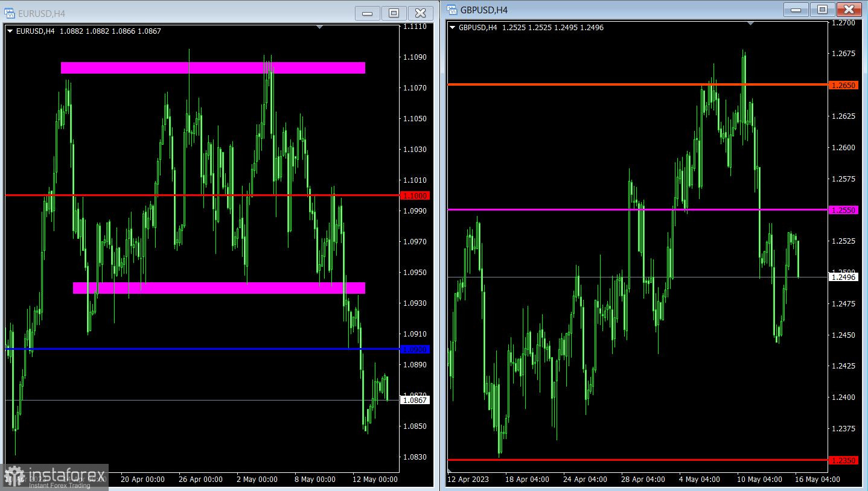Image resolution: width=868 pixels, height=491 pixels.
Task: Click the EURUSD OHLC values 1.0882 header
Action: 110,31
